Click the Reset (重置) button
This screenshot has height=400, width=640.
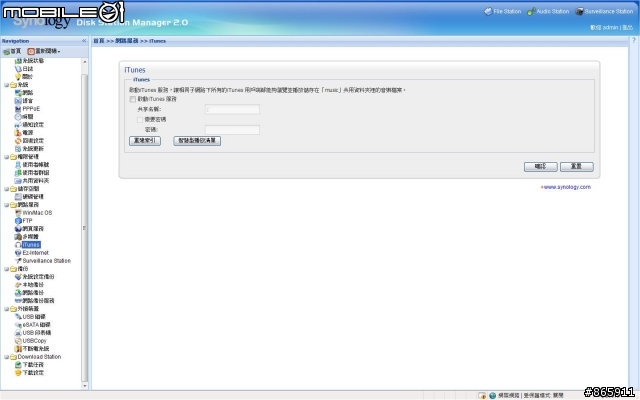(576, 167)
